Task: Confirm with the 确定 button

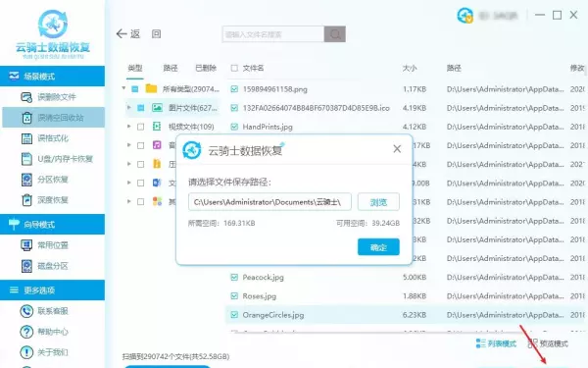Action: 378,247
